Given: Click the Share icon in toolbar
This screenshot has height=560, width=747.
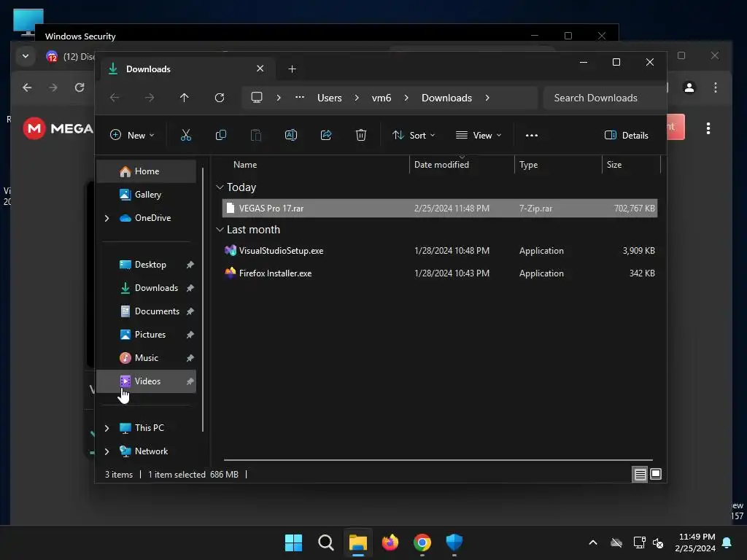Looking at the screenshot, I should (326, 135).
